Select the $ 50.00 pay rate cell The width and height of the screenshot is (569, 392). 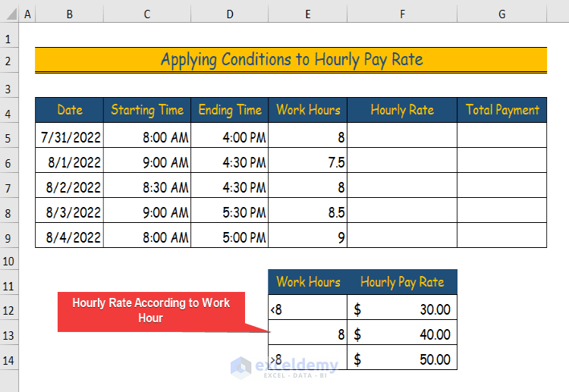click(x=402, y=357)
